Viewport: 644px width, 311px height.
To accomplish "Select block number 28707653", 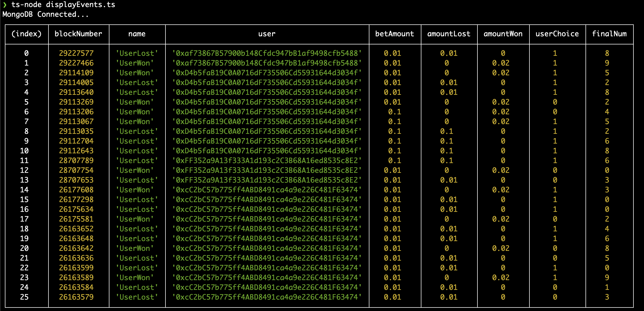I will pyautogui.click(x=76, y=180).
